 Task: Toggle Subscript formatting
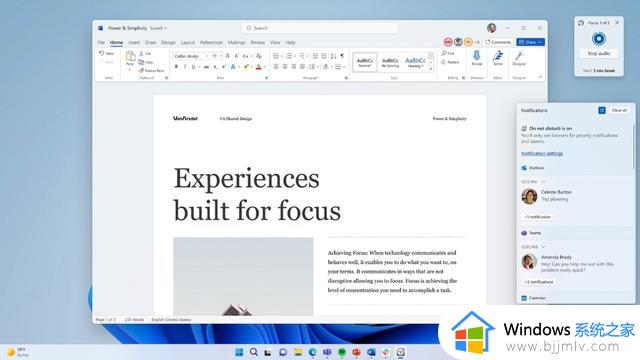(x=216, y=67)
